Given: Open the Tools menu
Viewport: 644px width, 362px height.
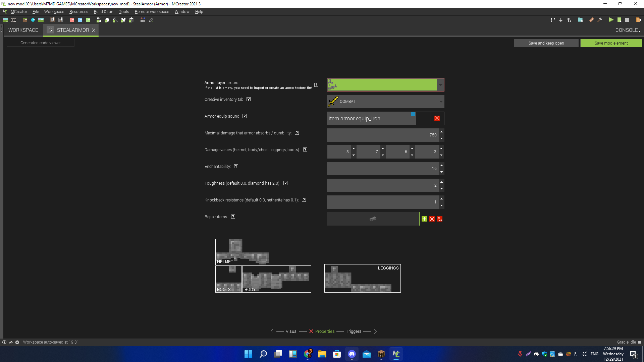Looking at the screenshot, I should [124, 12].
